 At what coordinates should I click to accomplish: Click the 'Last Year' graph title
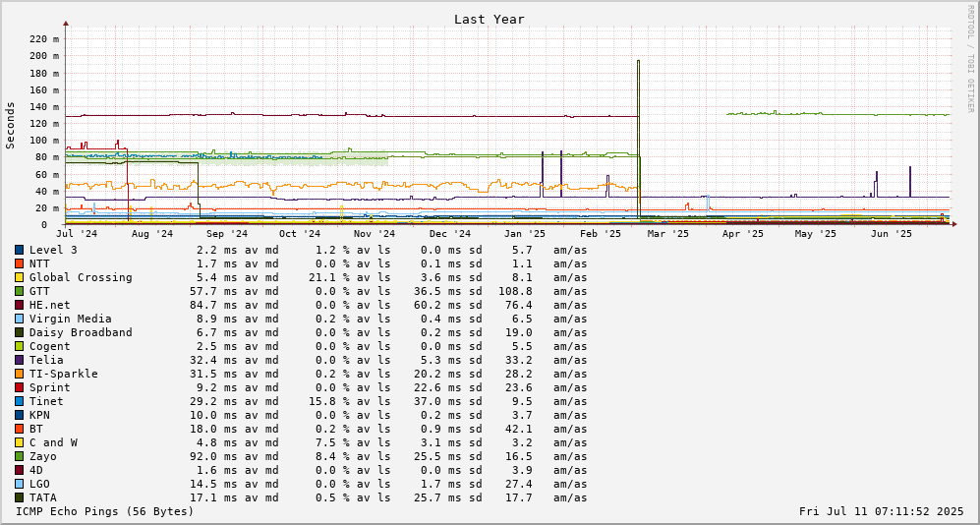(x=490, y=20)
